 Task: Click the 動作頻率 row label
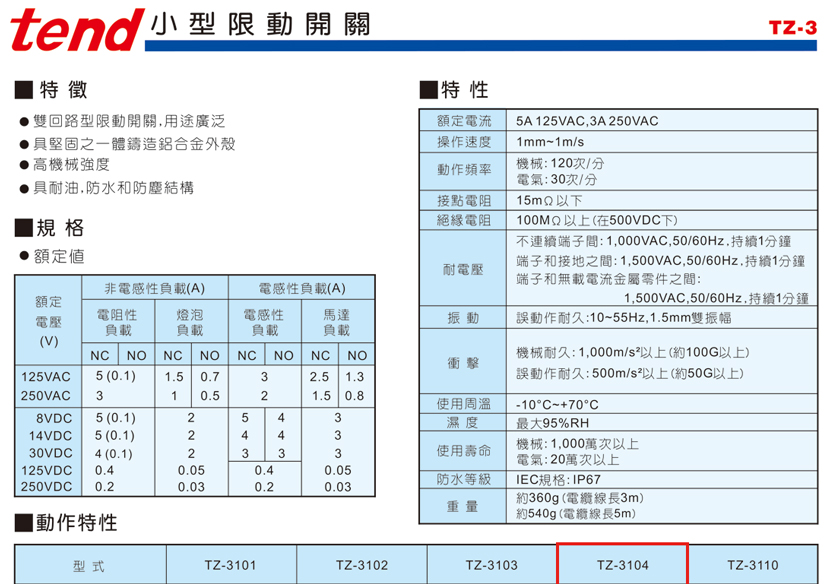click(x=464, y=169)
